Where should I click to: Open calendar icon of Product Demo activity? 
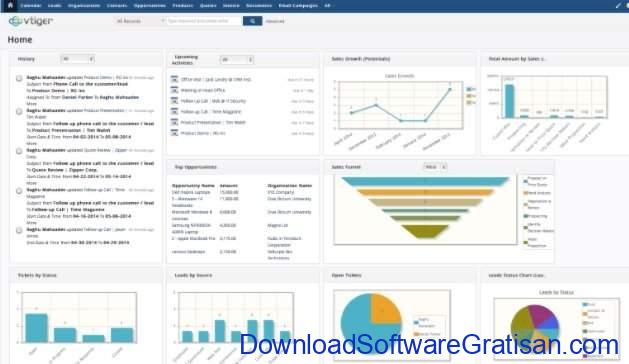[174, 133]
